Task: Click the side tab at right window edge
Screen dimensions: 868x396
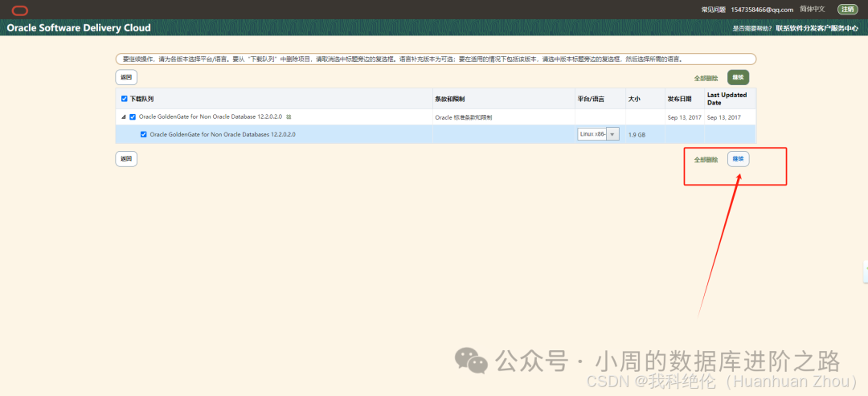Action: pos(866,271)
